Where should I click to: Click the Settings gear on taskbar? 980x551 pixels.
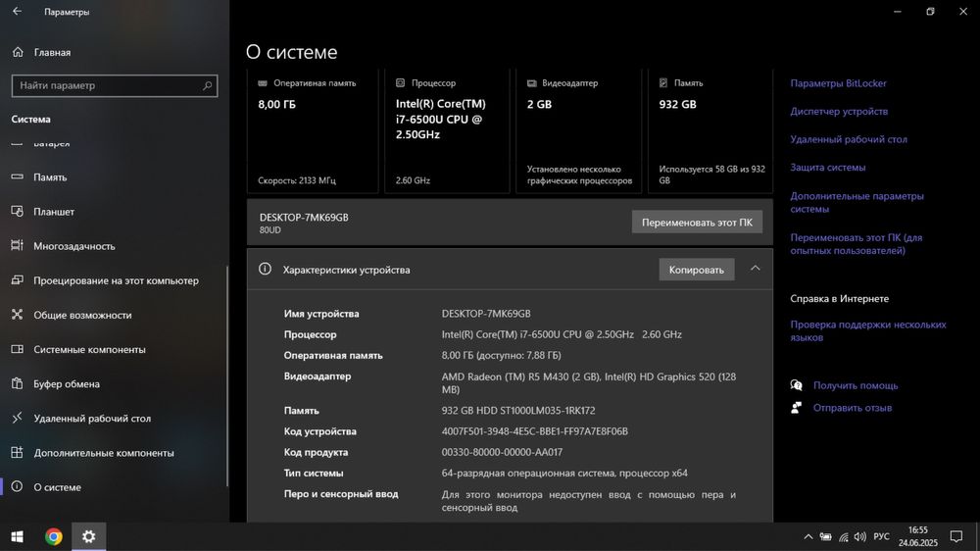point(89,536)
